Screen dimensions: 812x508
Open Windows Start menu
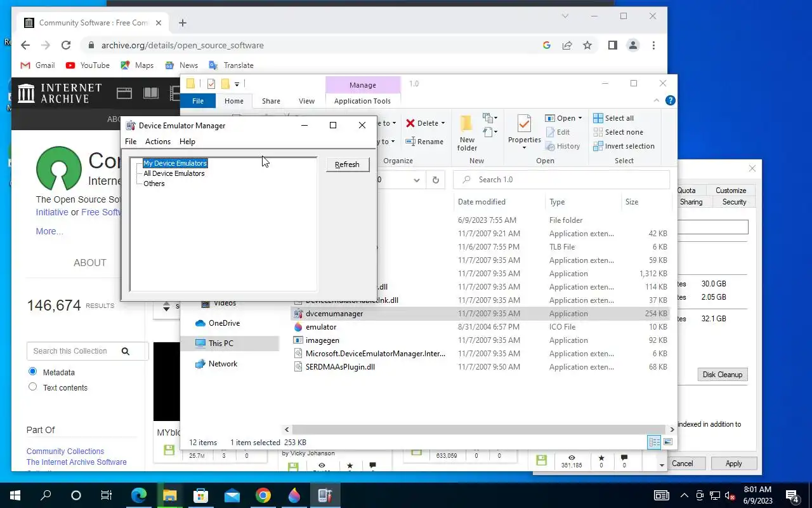coord(15,495)
